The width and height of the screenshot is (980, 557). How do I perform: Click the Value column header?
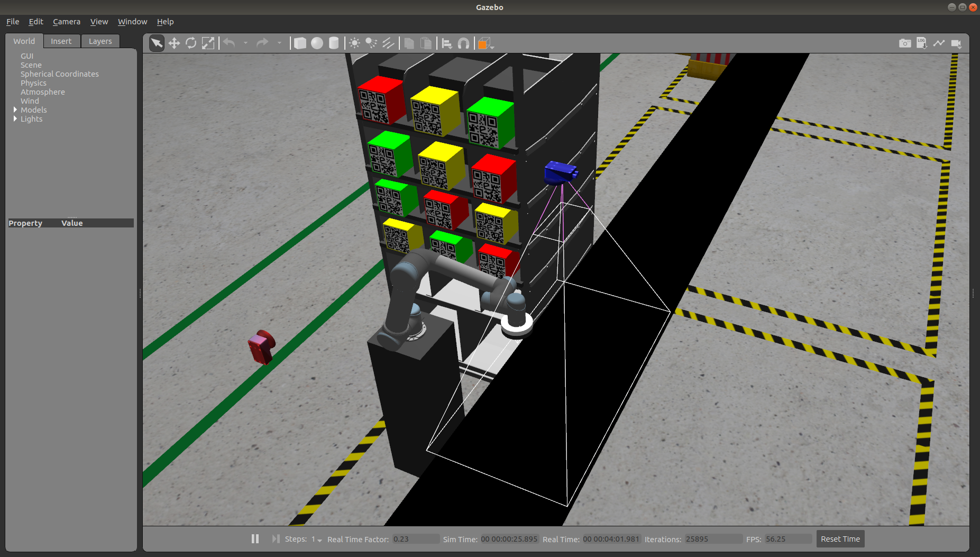pyautogui.click(x=72, y=223)
